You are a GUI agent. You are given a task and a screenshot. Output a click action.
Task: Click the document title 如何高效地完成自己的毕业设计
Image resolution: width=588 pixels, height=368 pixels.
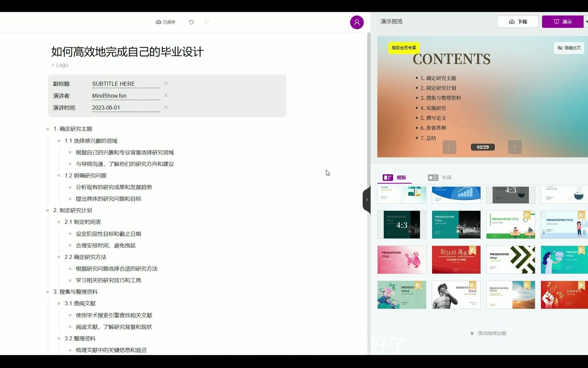[x=128, y=52]
